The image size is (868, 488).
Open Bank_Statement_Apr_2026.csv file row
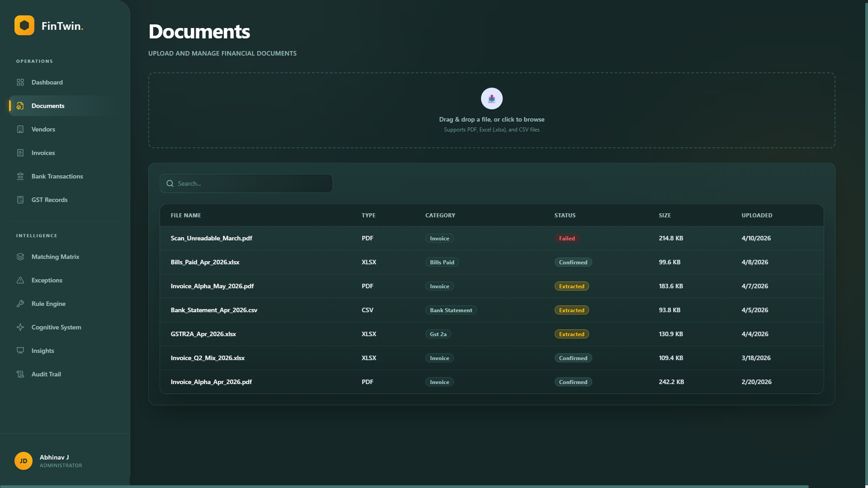point(214,310)
